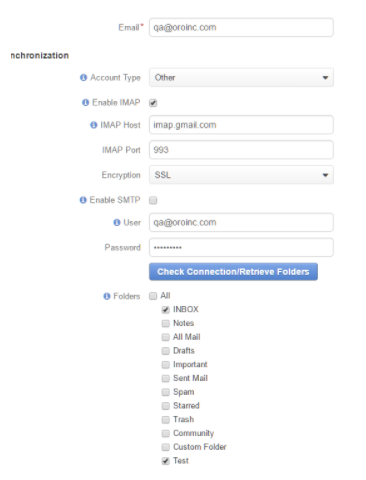This screenshot has width=366, height=480.
Task: Click into the IMAP Port field
Action: (x=241, y=150)
